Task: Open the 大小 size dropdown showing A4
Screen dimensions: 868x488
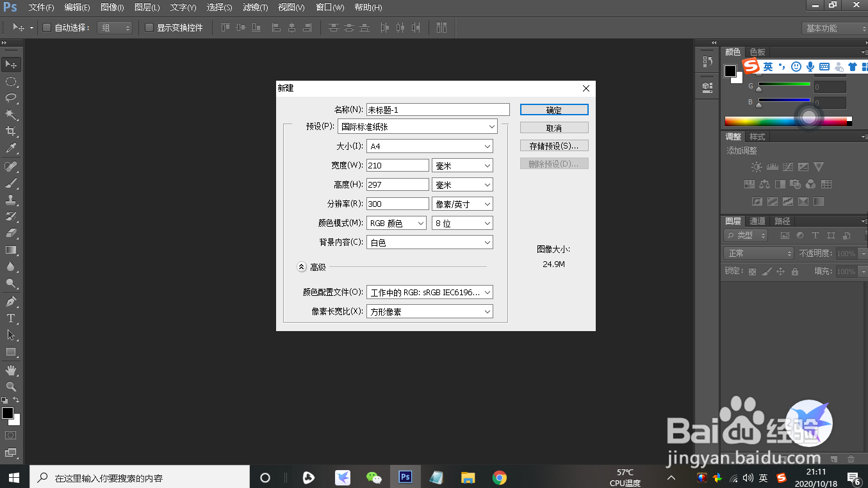Action: (429, 146)
